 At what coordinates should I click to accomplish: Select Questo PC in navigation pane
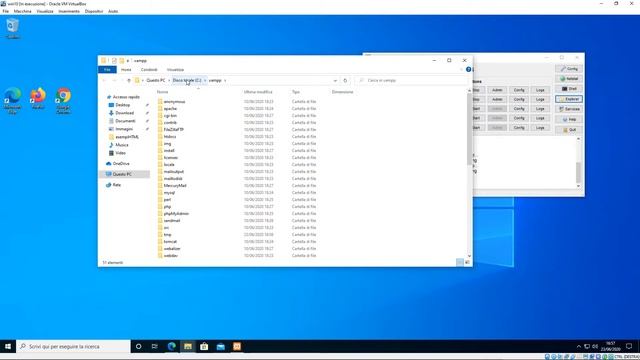click(x=122, y=174)
